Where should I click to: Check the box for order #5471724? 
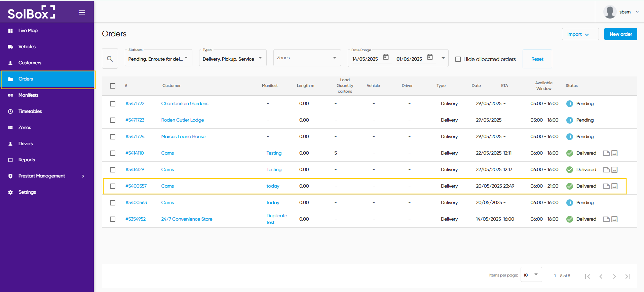coord(113,137)
